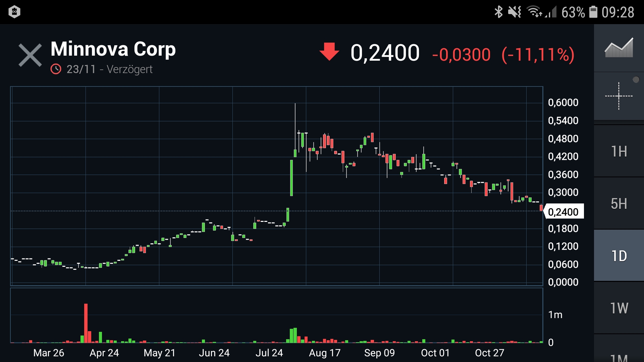The height and width of the screenshot is (362, 644).
Task: Switch to the 1H timeframe
Action: [x=619, y=152]
